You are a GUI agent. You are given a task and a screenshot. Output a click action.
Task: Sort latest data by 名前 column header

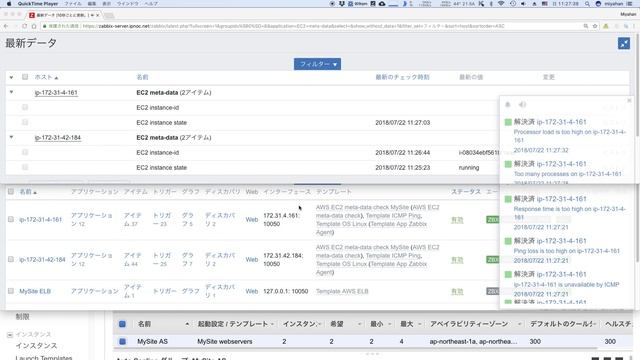(142, 77)
